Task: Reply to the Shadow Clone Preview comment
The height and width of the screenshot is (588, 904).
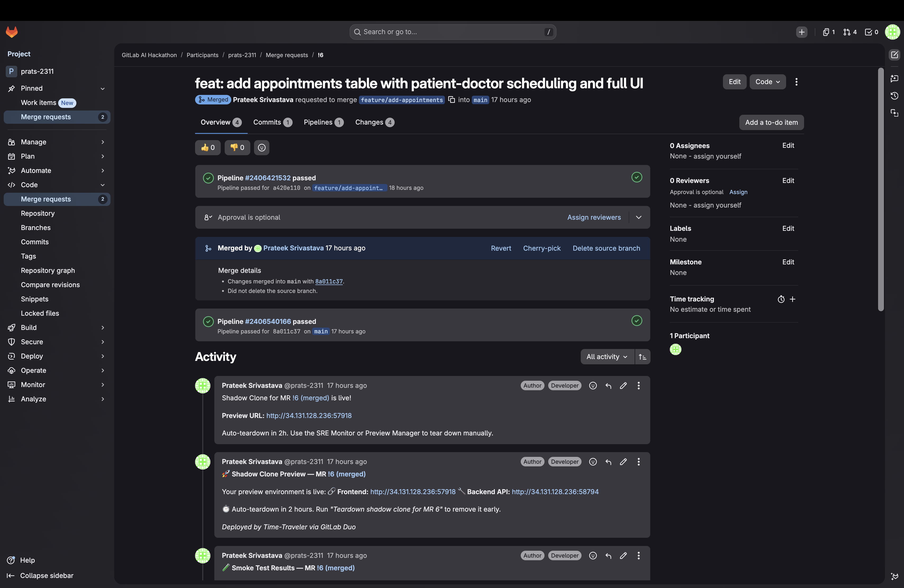Action: click(x=608, y=462)
